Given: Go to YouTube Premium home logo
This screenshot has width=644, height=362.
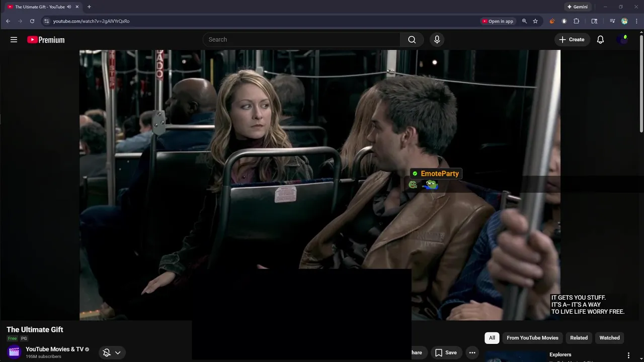Looking at the screenshot, I should click(x=46, y=40).
